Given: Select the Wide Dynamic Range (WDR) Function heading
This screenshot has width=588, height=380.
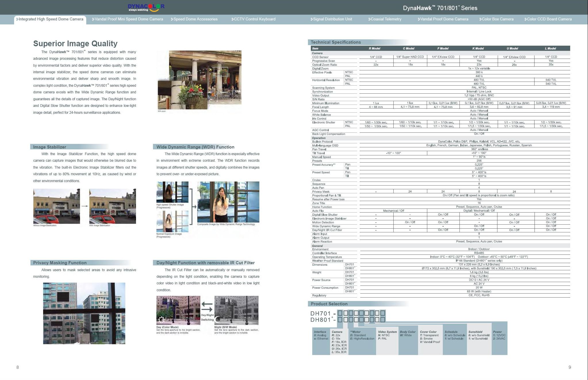Looking at the screenshot, I should point(195,147).
